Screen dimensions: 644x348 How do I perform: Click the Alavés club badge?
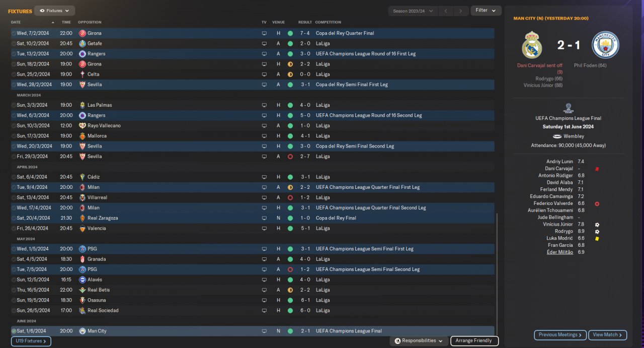(83, 280)
